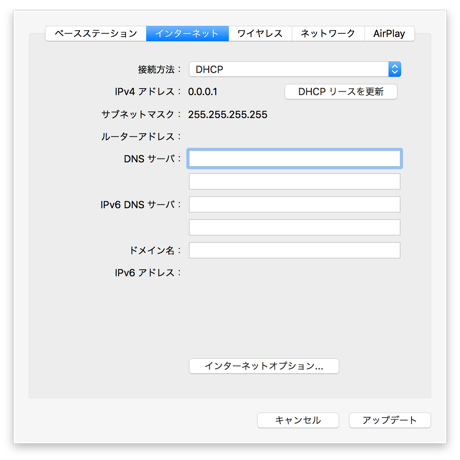This screenshot has width=460, height=460.
Task: Click the first IPv6 DNS サーバ field
Action: tap(295, 204)
